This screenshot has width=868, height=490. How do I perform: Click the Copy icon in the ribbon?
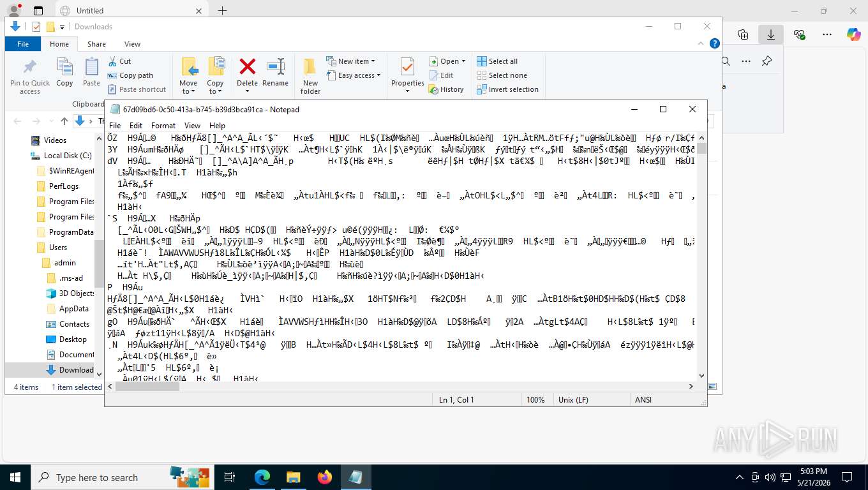click(64, 67)
